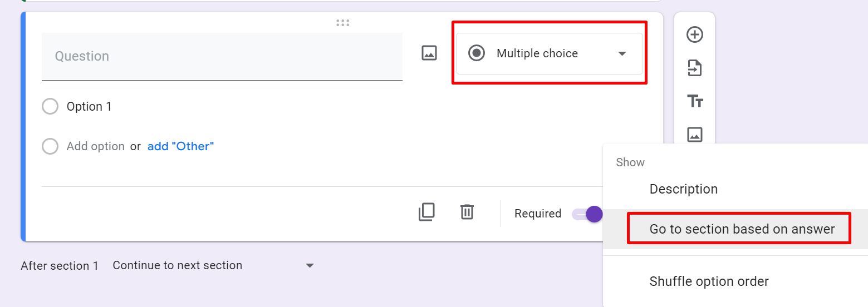Image resolution: width=868 pixels, height=307 pixels.
Task: Choose Go to section based on answer
Action: 742,229
